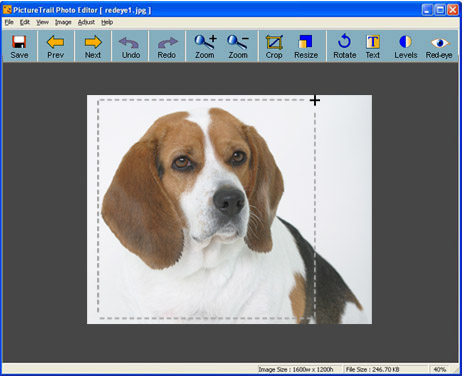Click the File Size 246.70 KB status
This screenshot has width=463, height=377.
point(372,369)
